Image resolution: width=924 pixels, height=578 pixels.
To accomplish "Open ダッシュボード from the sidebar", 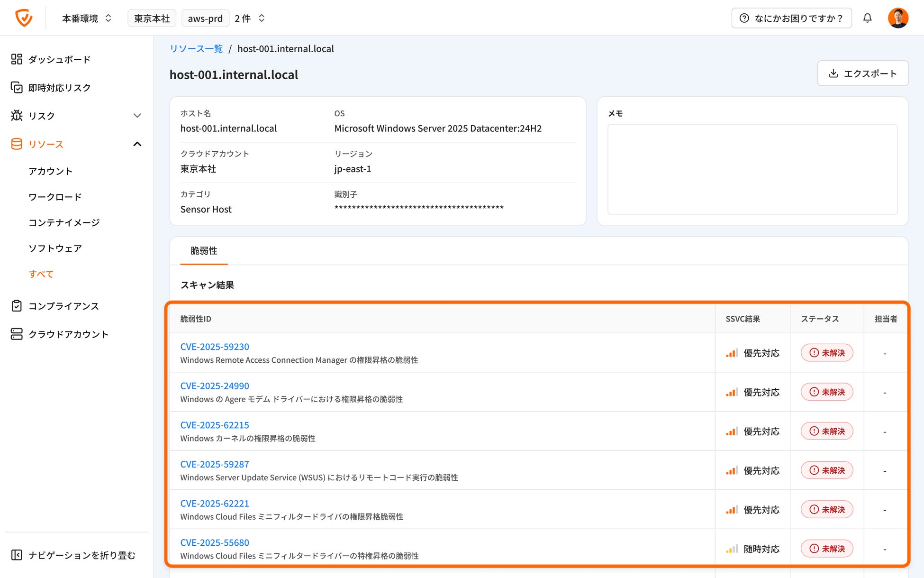I will pyautogui.click(x=59, y=59).
